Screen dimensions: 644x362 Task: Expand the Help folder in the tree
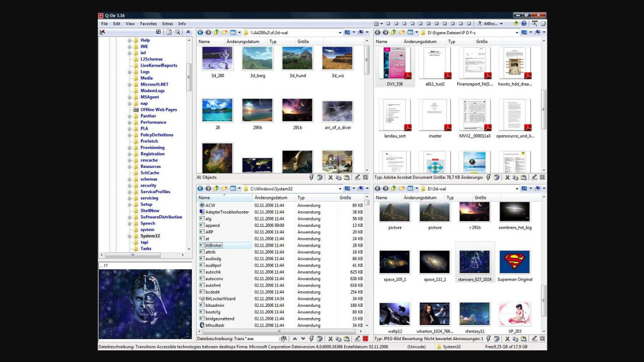(x=129, y=40)
